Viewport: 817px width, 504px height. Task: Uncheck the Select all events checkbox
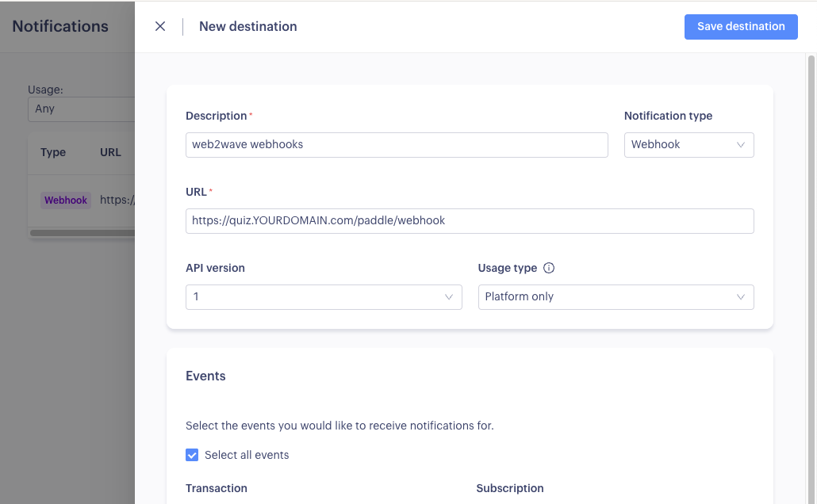192,455
